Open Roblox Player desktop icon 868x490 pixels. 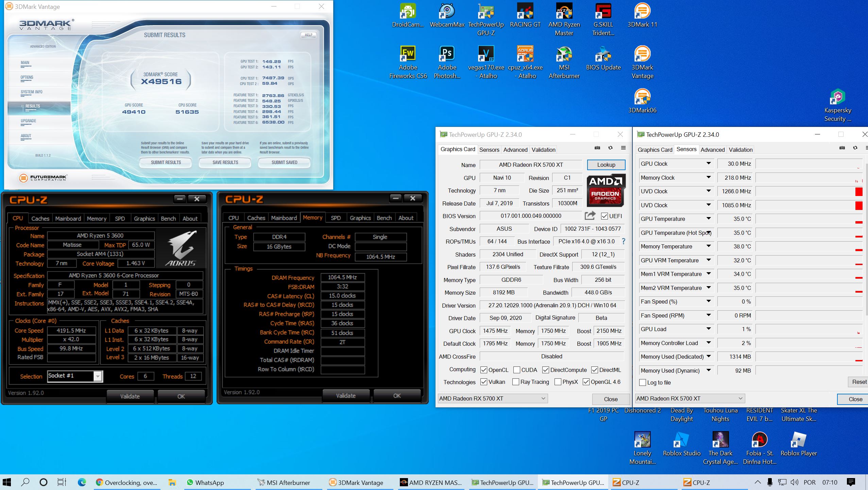point(799,444)
